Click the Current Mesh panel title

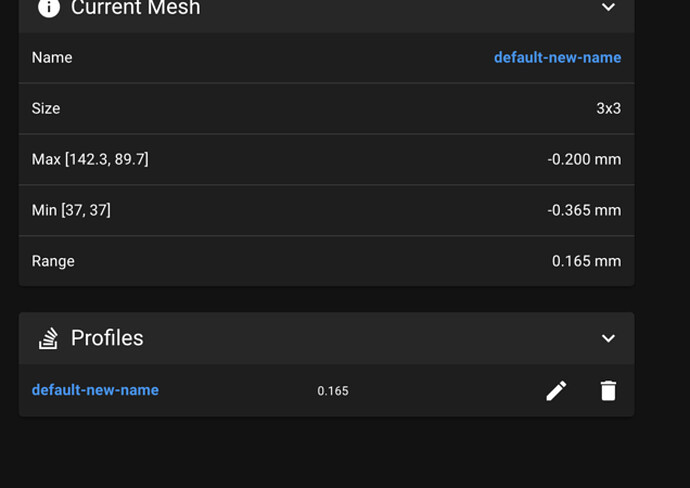pos(136,7)
